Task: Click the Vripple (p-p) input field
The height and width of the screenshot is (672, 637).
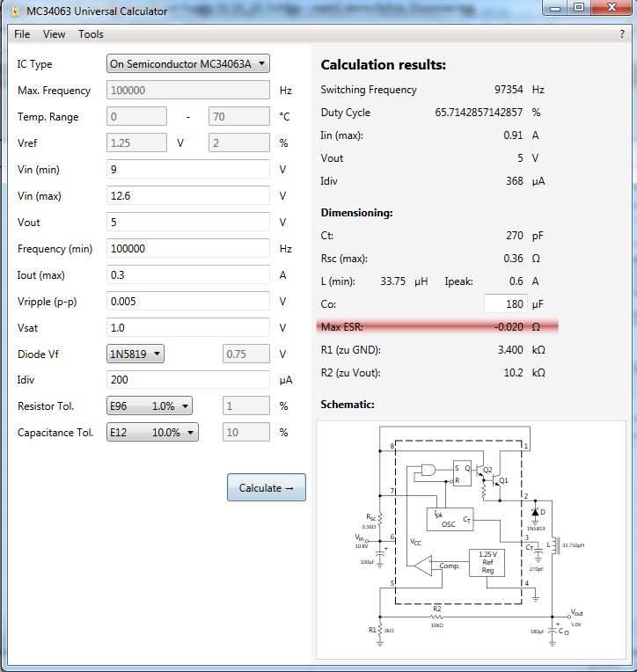Action: 188,302
